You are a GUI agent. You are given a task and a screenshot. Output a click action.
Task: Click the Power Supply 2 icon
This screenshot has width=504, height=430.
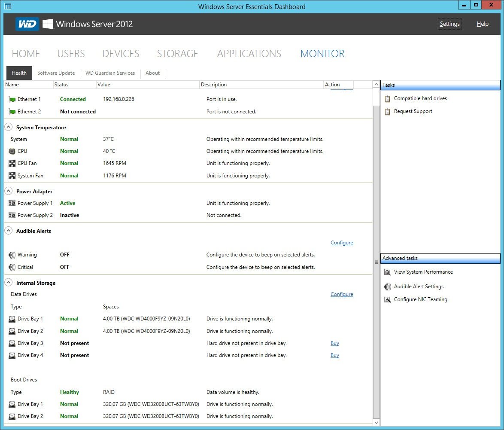tap(12, 215)
